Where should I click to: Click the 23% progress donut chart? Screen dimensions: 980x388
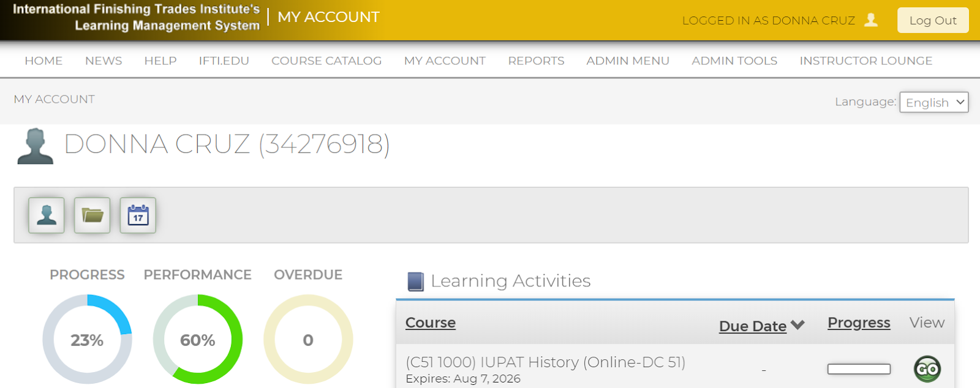pos(87,340)
